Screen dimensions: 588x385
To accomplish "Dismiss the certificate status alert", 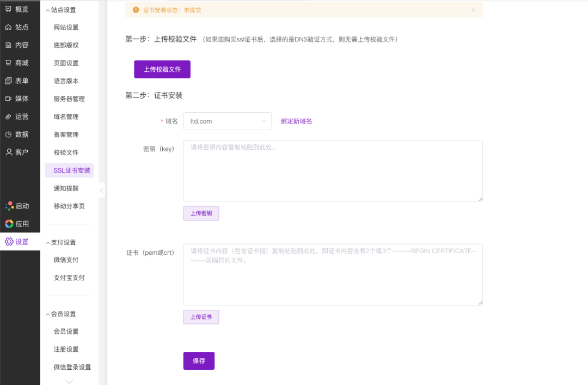I will (x=473, y=10).
